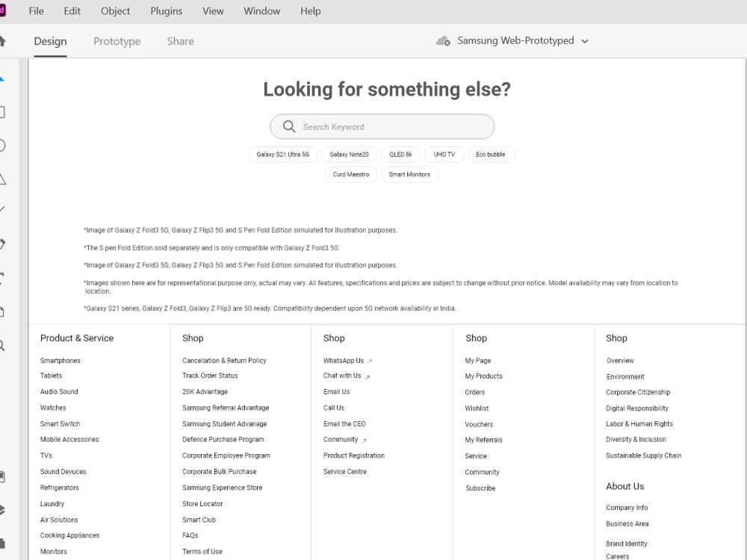The image size is (747, 560).
Task: Click the Galaxy Note20 chip
Action: [x=349, y=155]
